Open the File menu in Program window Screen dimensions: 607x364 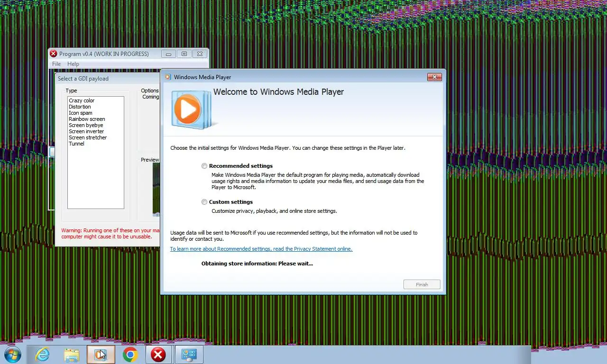coord(56,64)
